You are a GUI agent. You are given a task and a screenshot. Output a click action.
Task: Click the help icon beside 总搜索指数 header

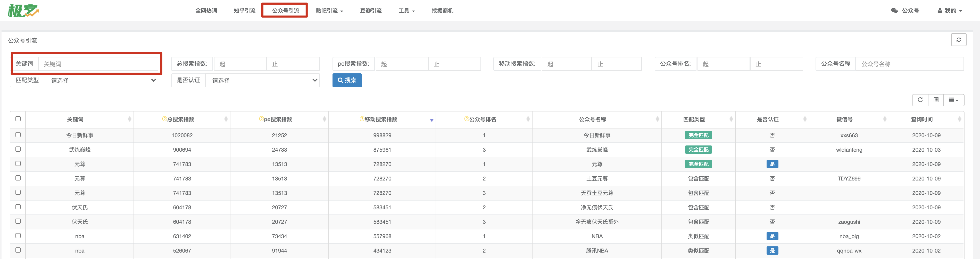pos(164,119)
